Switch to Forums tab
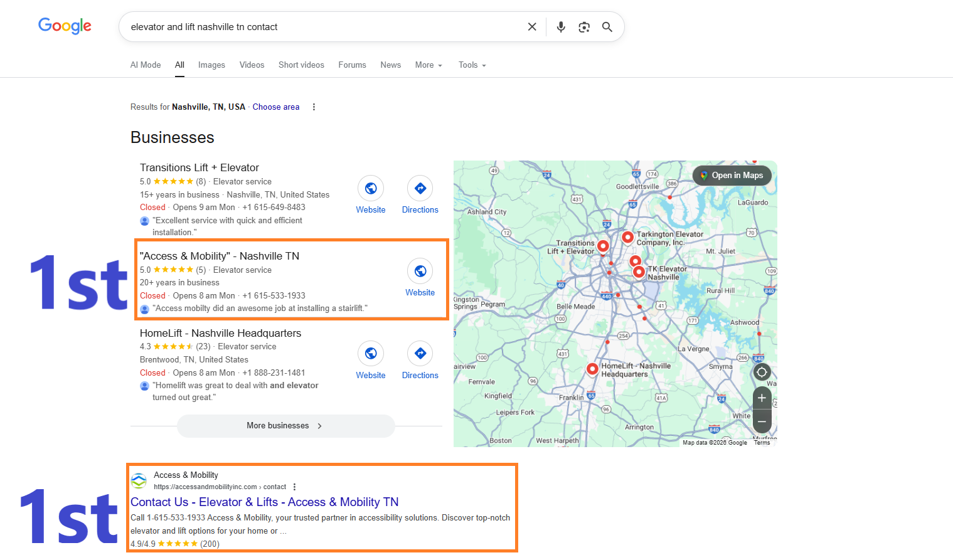The image size is (953, 560). (x=352, y=65)
